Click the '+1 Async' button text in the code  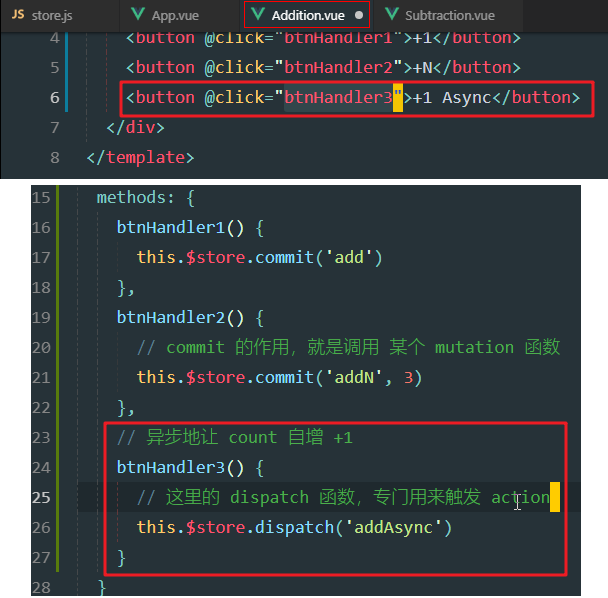452,98
